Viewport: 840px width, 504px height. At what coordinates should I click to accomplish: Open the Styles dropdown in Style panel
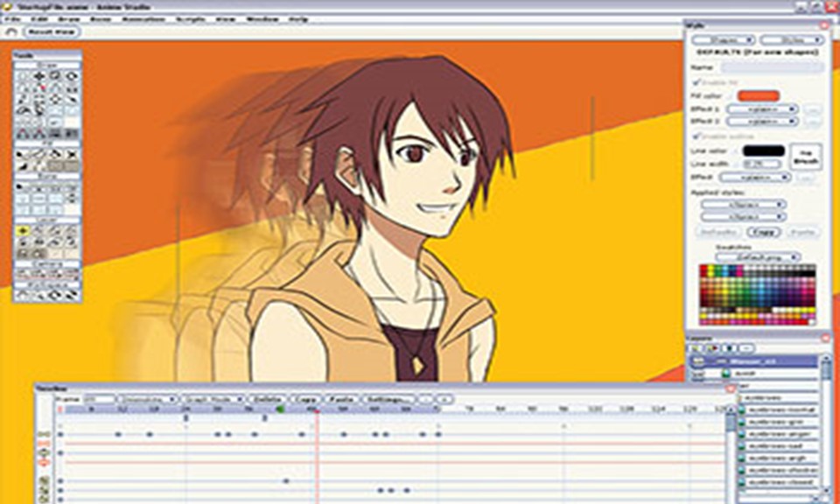(791, 39)
